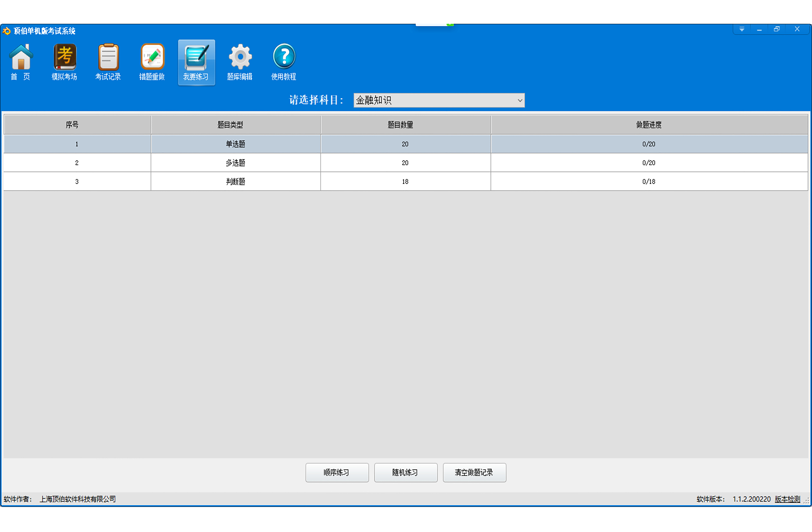Open the 模拟考场 mock exam icon
The width and height of the screenshot is (812, 532).
click(64, 61)
